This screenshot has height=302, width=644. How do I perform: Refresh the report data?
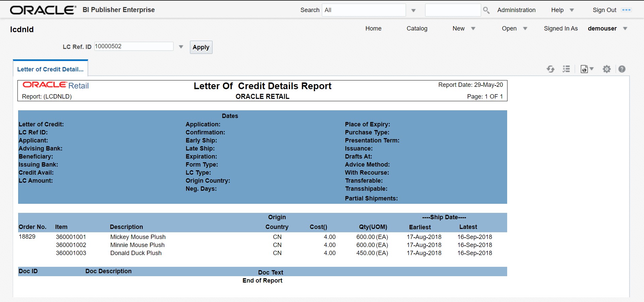tap(550, 69)
